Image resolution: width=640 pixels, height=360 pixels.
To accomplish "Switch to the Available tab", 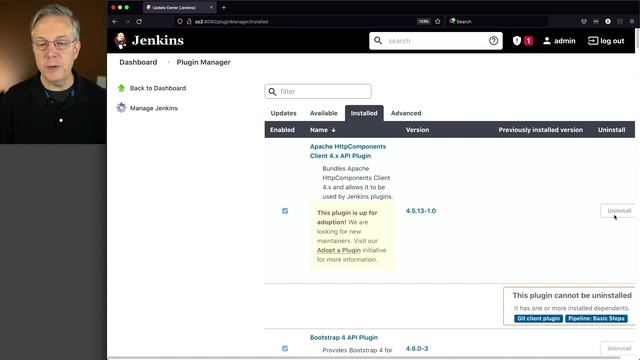I will coord(324,113).
